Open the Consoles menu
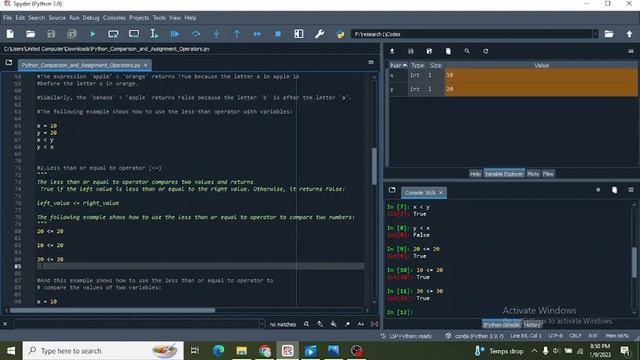This screenshot has width=640, height=360. coord(114,18)
